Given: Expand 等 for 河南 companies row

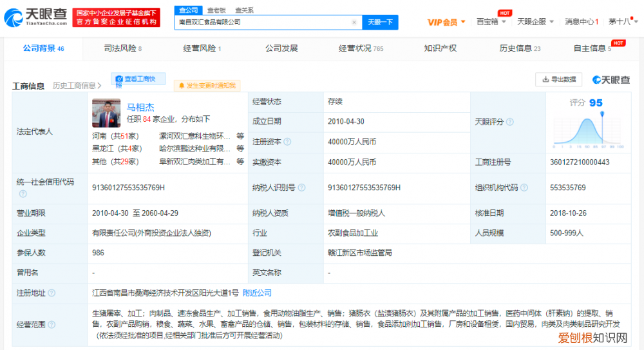Looking at the screenshot, I should pos(240,136).
